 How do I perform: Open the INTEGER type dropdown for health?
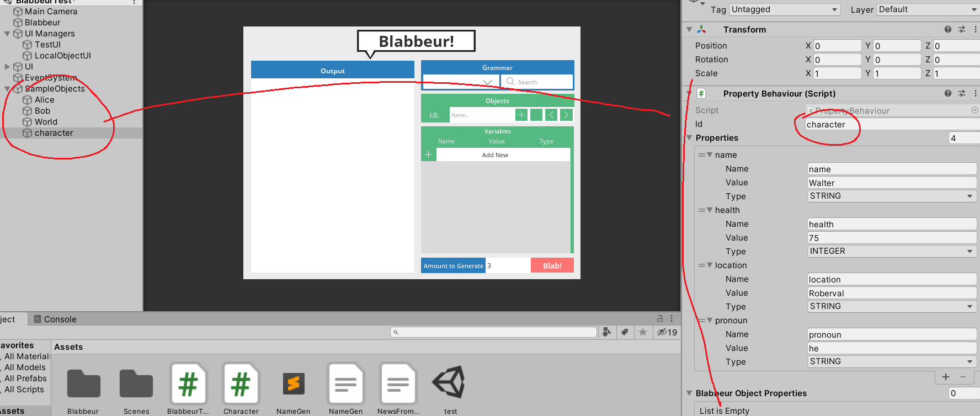tap(892, 252)
